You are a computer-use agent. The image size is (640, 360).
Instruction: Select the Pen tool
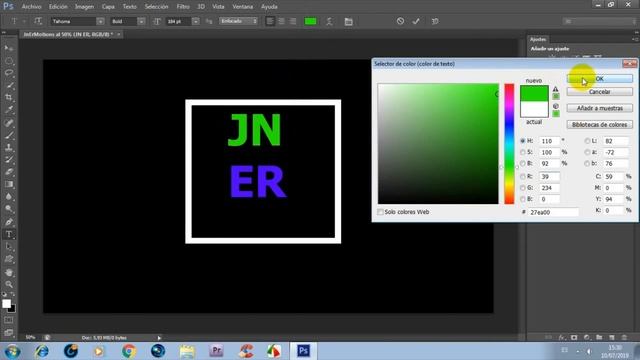pos(9,222)
